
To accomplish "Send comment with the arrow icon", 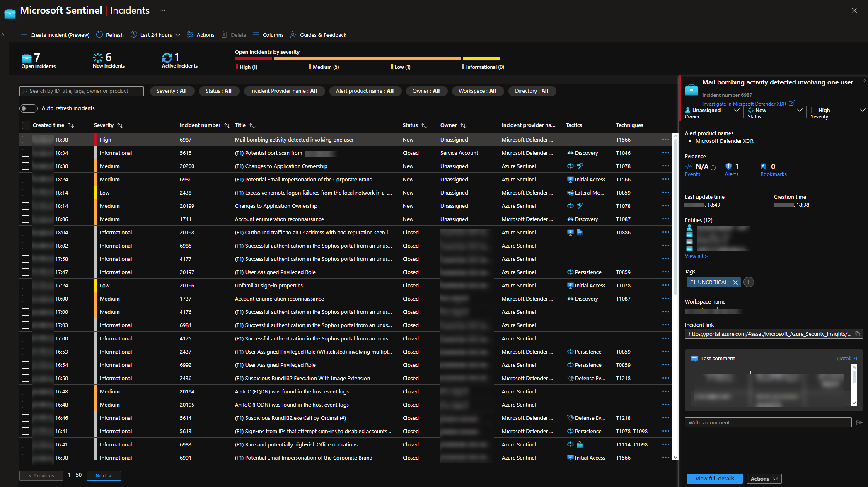I will pyautogui.click(x=859, y=422).
